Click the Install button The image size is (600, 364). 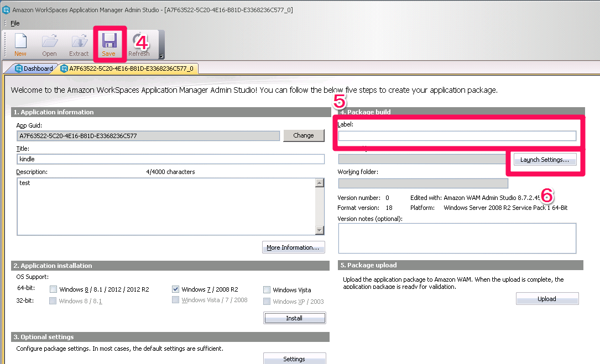294,318
